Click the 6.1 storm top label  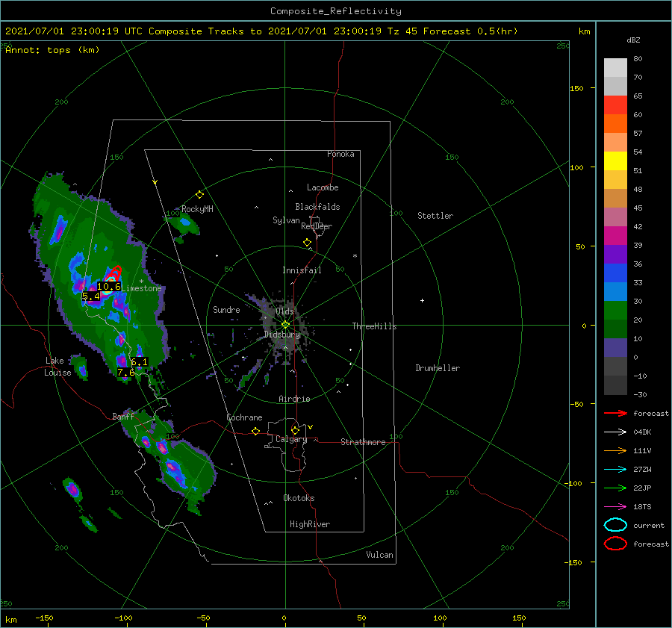[140, 362]
